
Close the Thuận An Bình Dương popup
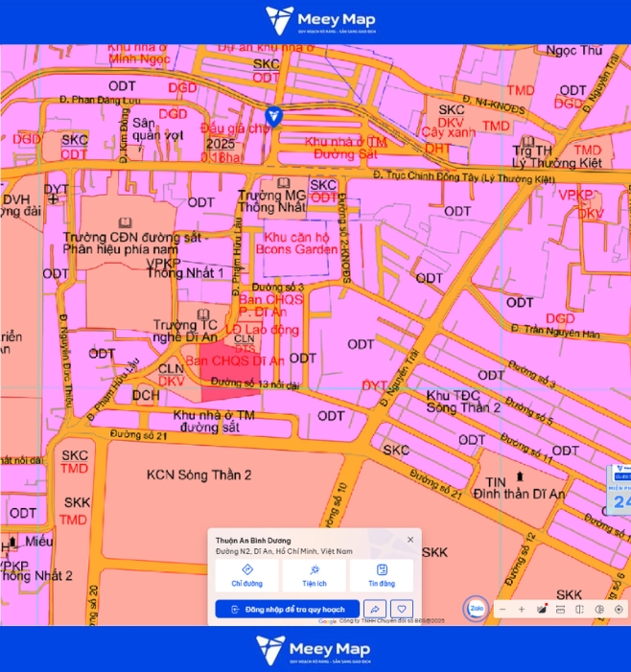click(x=410, y=540)
